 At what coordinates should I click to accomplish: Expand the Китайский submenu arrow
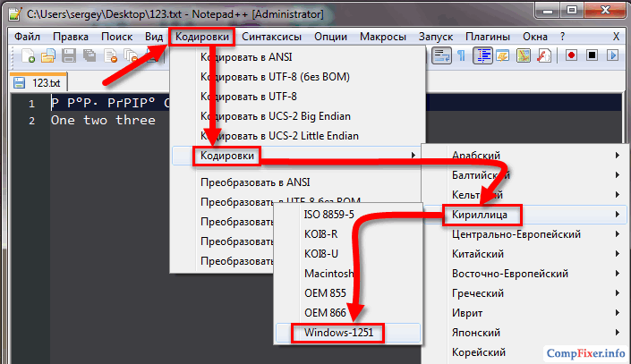pos(618,254)
